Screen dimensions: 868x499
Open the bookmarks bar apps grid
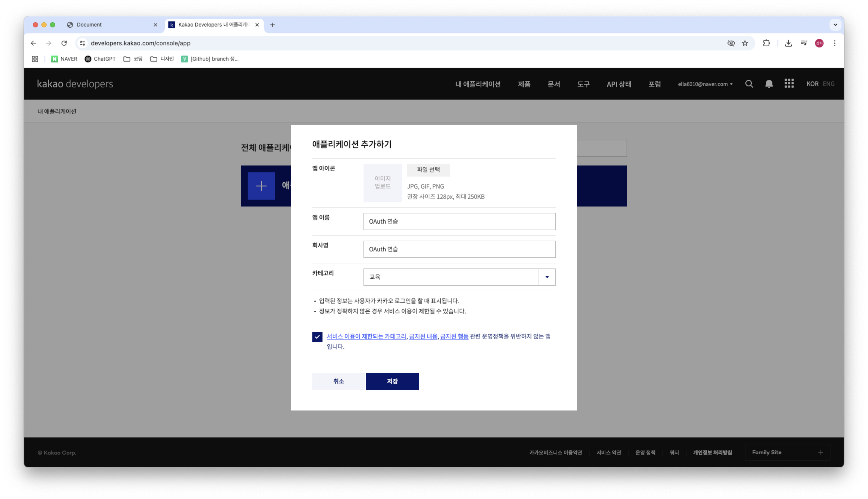pos(35,59)
